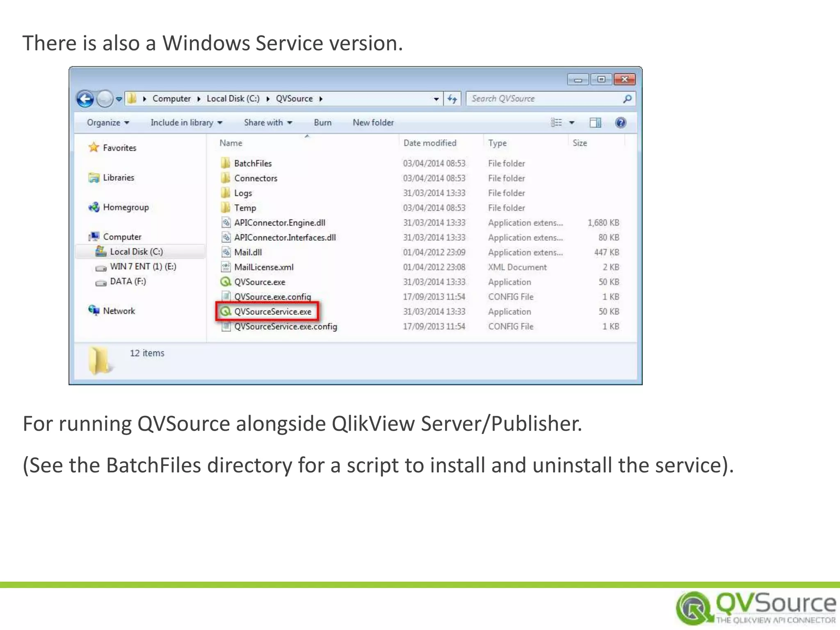Click the Mail.dll file icon
The image size is (840, 630).
pyautogui.click(x=226, y=252)
